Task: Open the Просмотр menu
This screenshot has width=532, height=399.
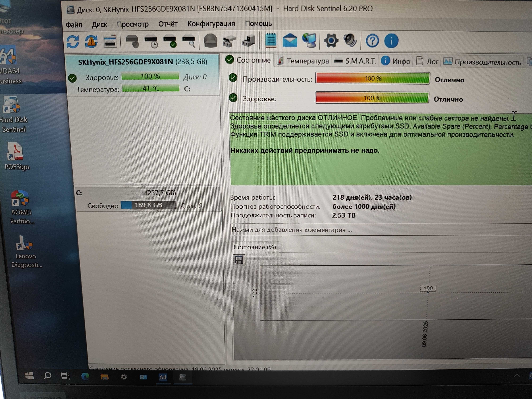Action: (133, 24)
